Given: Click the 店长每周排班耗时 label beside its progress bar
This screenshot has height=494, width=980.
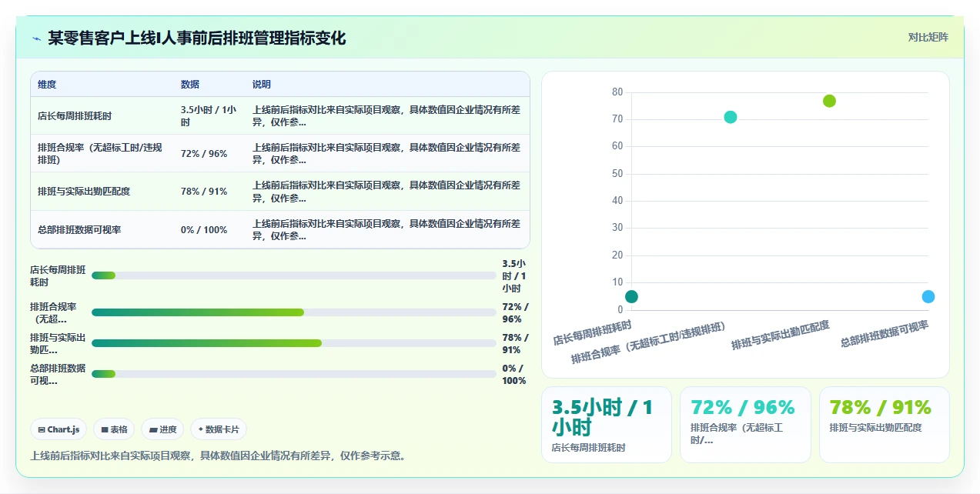Looking at the screenshot, I should [x=58, y=275].
